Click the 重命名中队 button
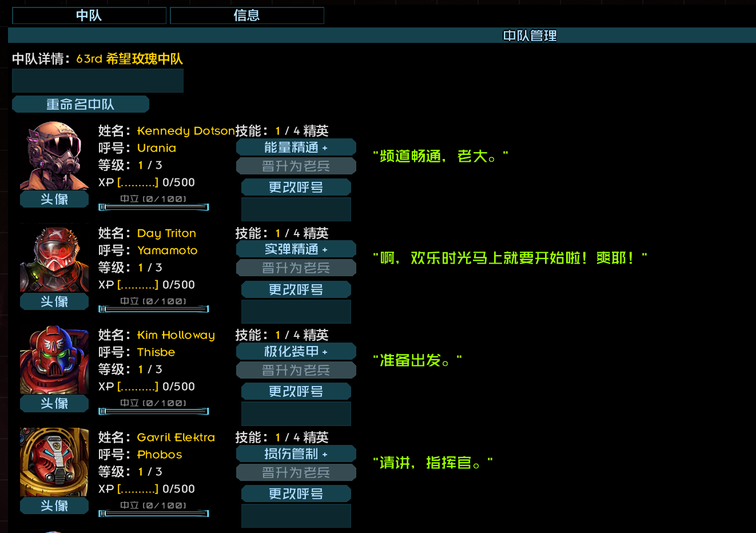Screen dimensions: 756x533 pos(81,104)
